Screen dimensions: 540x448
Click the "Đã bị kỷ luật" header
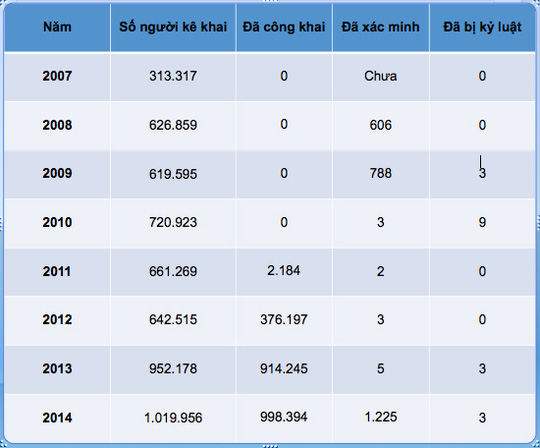[x=482, y=27]
